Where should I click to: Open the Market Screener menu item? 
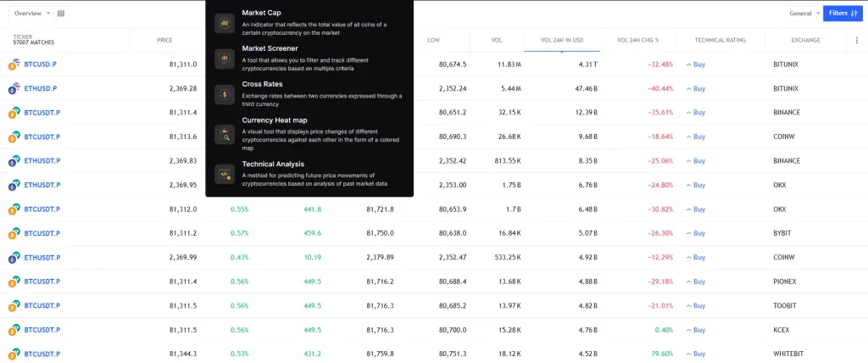(309, 58)
